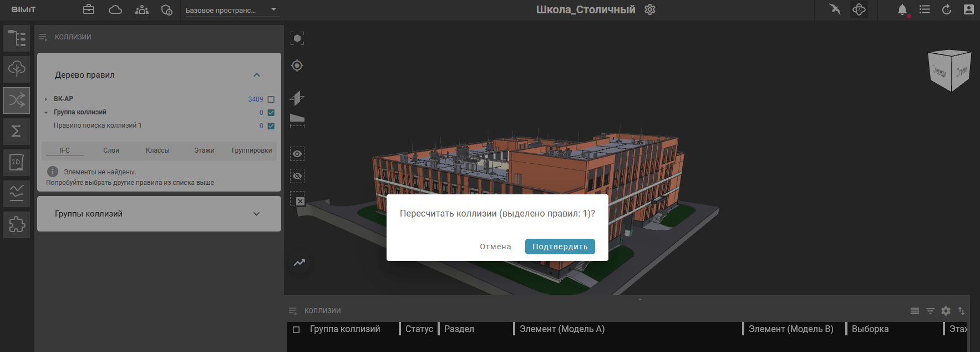
Task: Open the 2D drawings sidebar panel
Action: click(x=17, y=163)
